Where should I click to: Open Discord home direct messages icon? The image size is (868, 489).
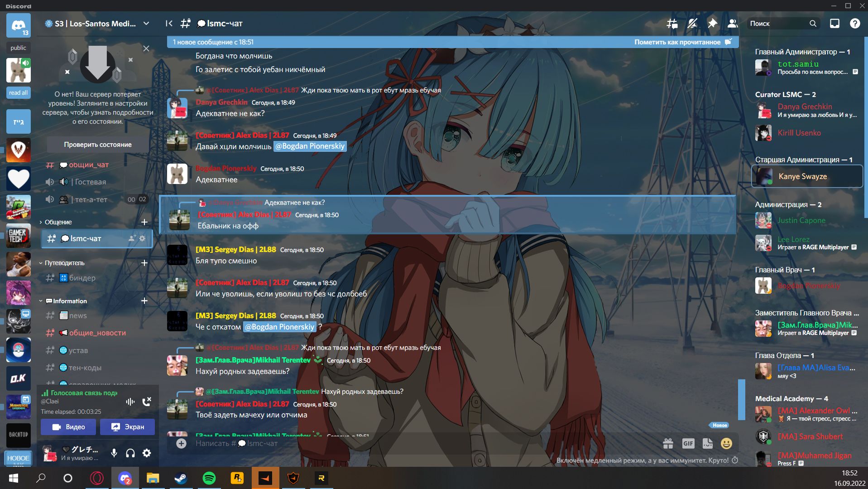click(19, 25)
